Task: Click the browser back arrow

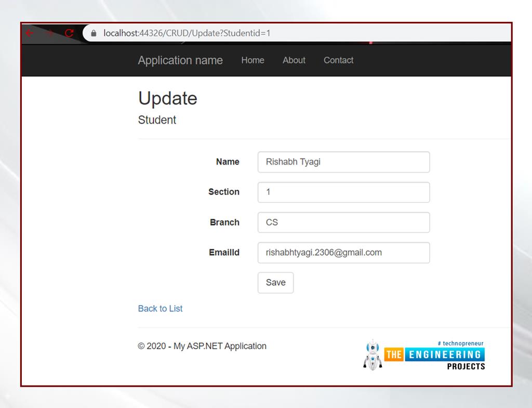Action: pos(30,33)
